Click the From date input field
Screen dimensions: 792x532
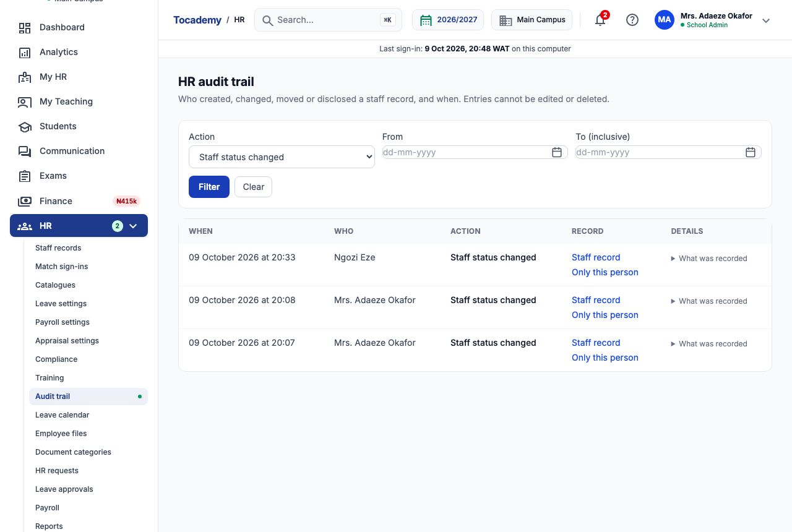click(x=475, y=152)
